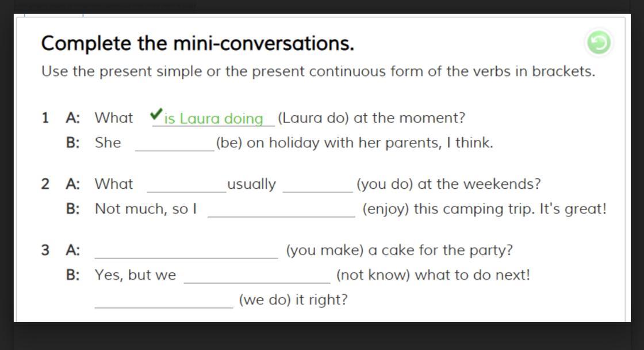
Task: Click the 'Use the present simple' instruction line
Action: coord(318,72)
